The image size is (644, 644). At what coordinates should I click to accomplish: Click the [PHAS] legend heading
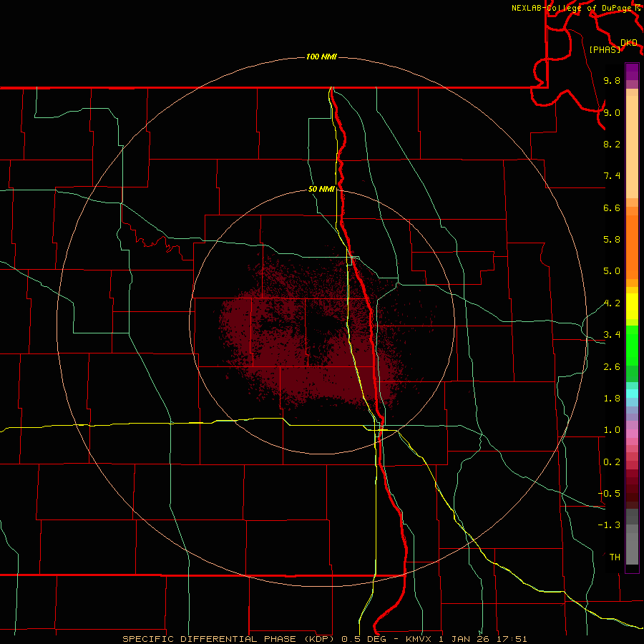(605, 49)
